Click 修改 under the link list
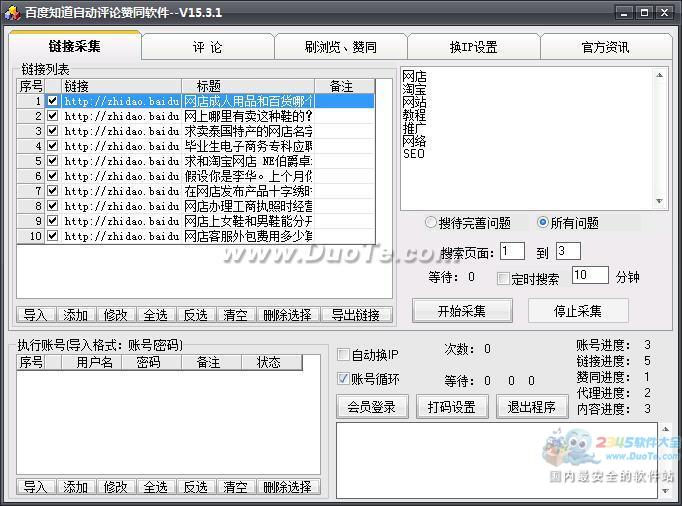Image resolution: width=682 pixels, height=506 pixels. point(116,315)
